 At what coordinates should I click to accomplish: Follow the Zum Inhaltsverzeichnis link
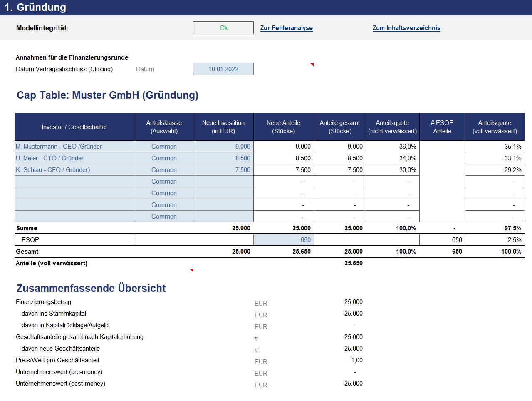click(406, 28)
